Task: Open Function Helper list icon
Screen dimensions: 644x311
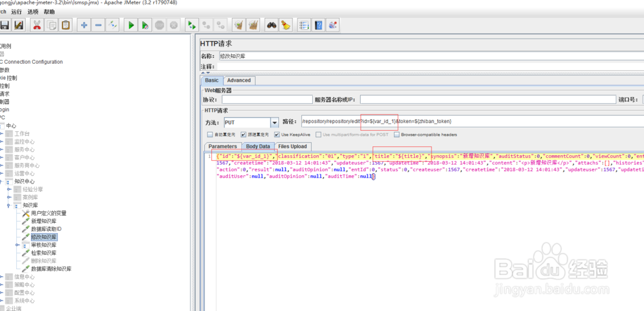Action: 304,25
